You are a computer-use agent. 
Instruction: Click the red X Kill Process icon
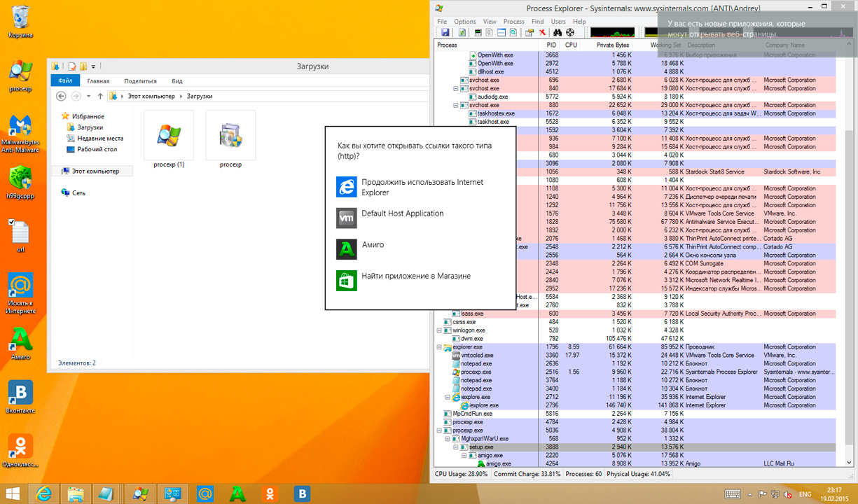tap(542, 32)
